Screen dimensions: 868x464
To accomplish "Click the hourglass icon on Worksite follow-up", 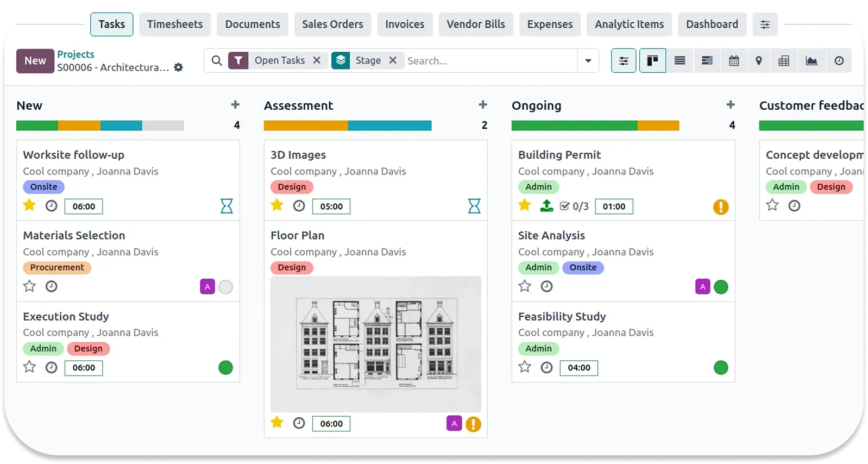I will (227, 206).
